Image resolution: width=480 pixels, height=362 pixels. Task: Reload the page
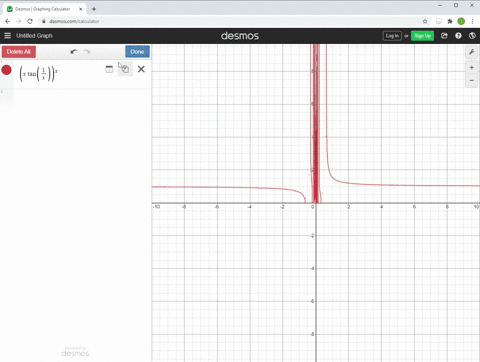pyautogui.click(x=30, y=21)
